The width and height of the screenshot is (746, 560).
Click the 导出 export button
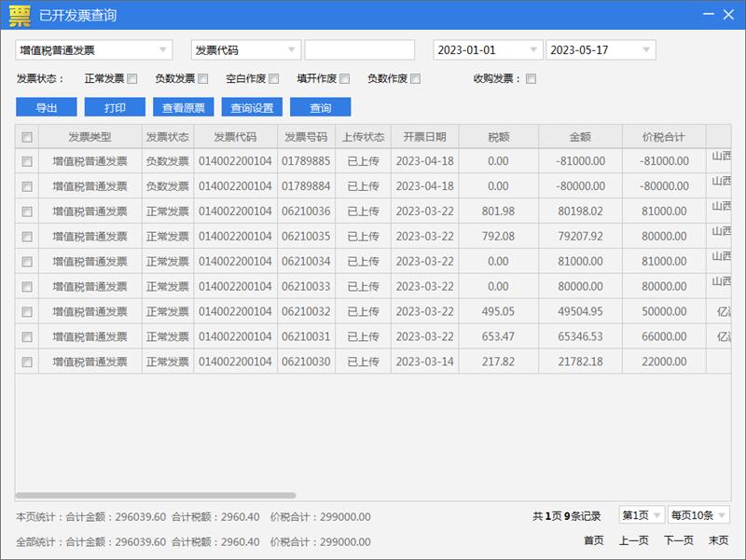47,108
